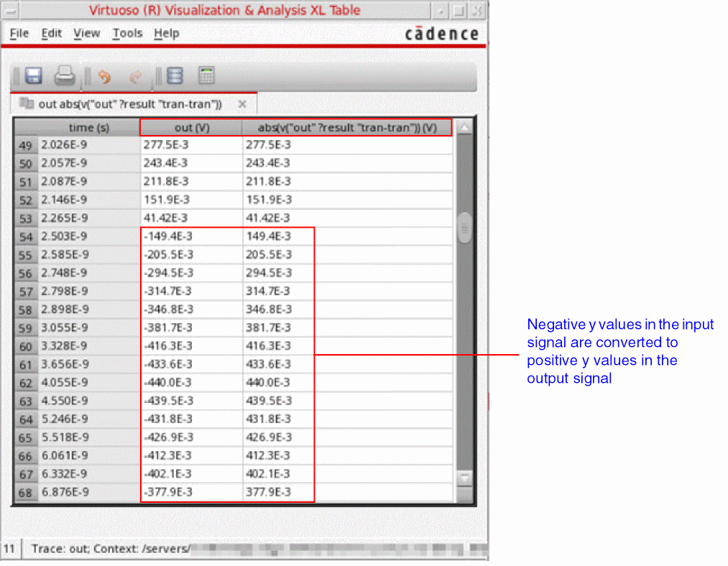Open the Calculator toolbar icon
The image size is (728, 566).
pyautogui.click(x=206, y=75)
